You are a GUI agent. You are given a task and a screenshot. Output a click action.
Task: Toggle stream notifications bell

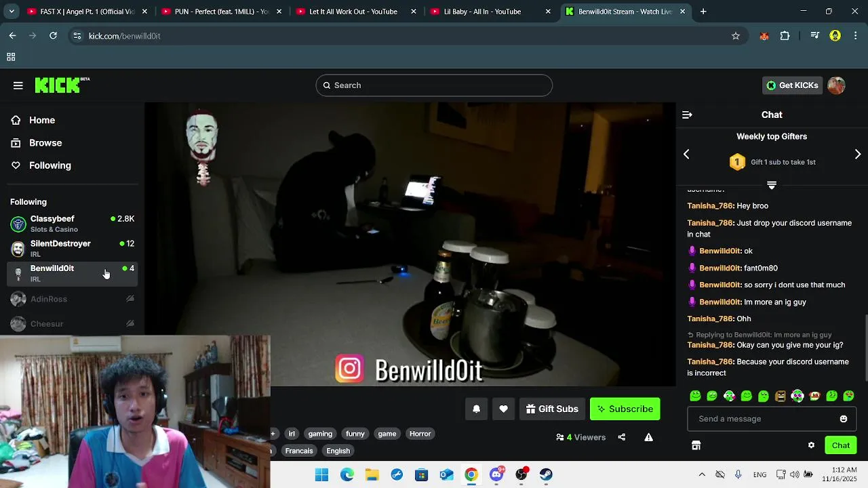(476, 409)
